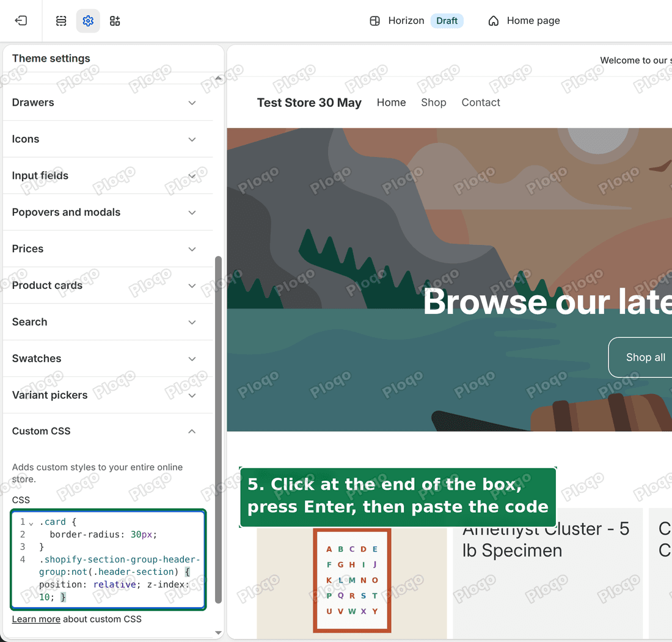Click the sidebar scroll down arrow
Screen dimensions: 672x642
218,633
